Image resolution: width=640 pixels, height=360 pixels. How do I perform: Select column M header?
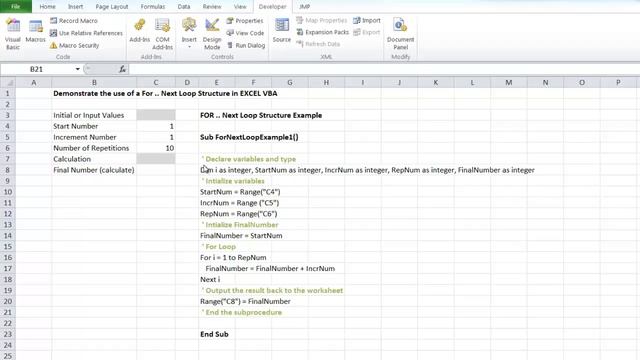click(509, 82)
